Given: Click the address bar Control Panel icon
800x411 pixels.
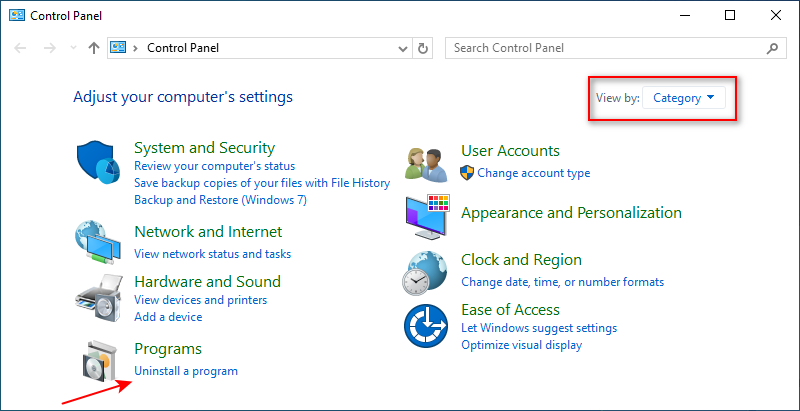Looking at the screenshot, I should 118,48.
